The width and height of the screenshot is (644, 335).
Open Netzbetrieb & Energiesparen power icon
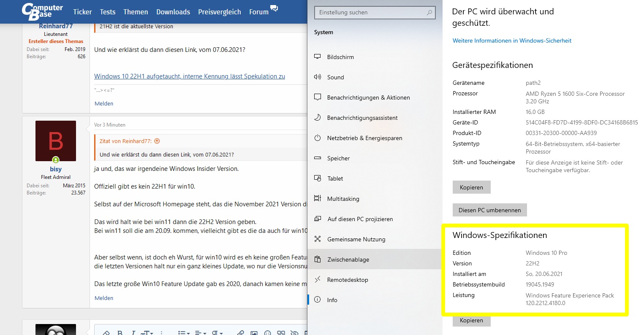[x=318, y=138]
